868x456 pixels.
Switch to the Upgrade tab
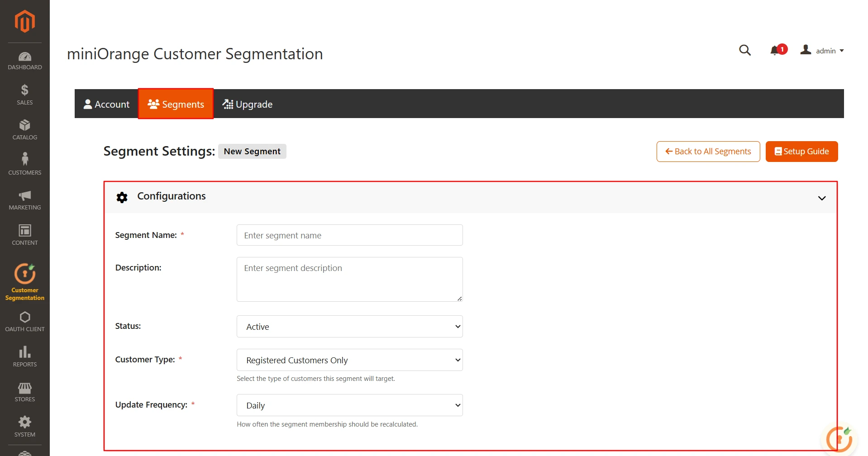(x=248, y=104)
